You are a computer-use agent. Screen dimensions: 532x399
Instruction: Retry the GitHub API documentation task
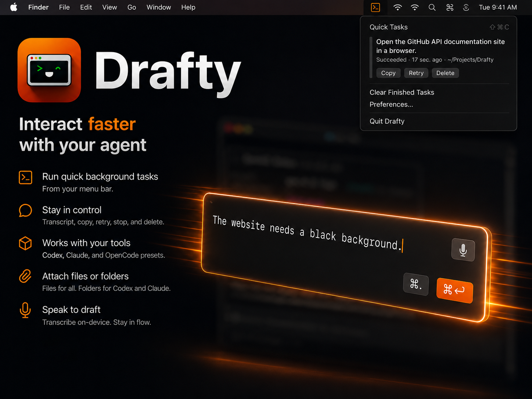coord(416,73)
